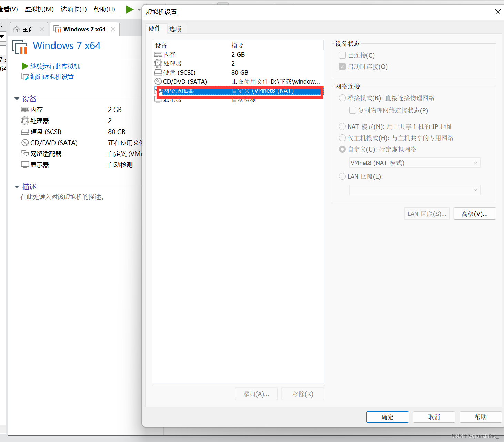
Task: Select 仅主机模式(H) radio button
Action: [x=342, y=138]
